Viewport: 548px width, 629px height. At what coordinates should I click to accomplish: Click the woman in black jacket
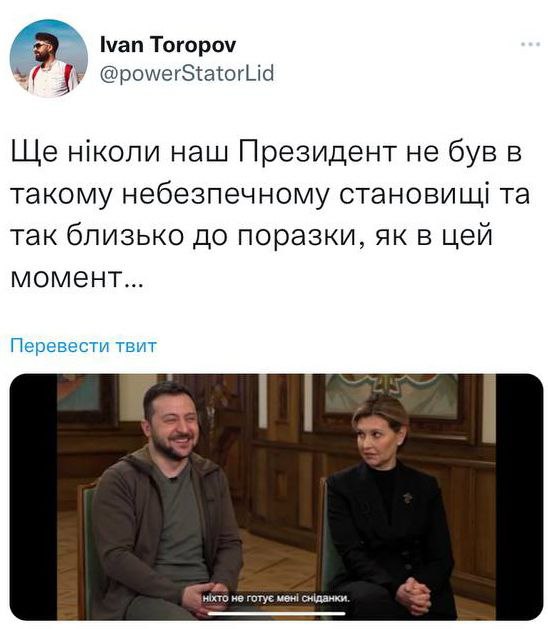coord(390,505)
